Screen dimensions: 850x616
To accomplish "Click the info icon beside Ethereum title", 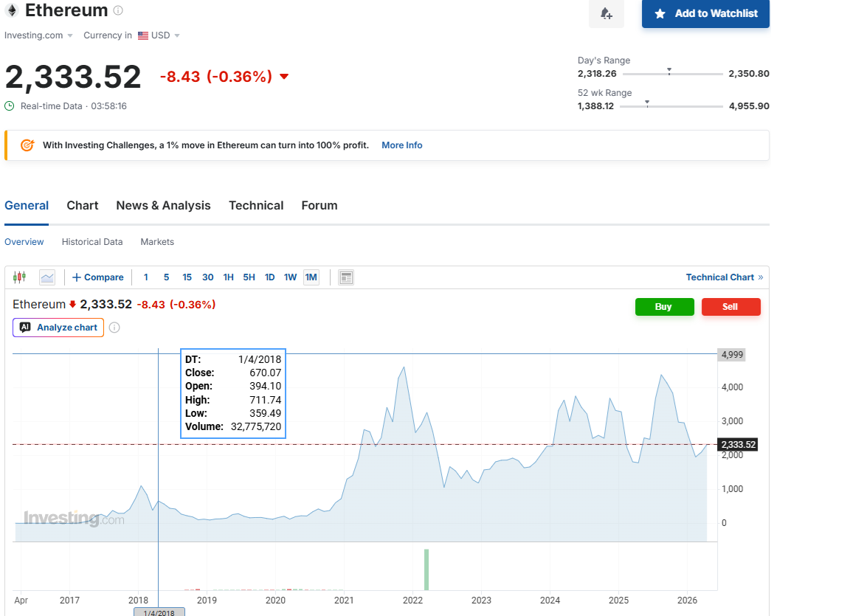I will (x=118, y=11).
